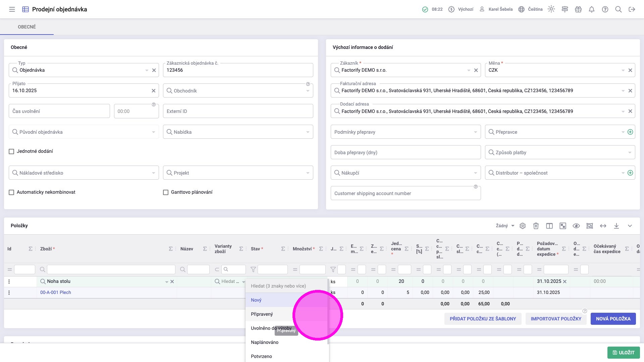This screenshot has width=644, height=362.
Task: Open Položky table settings gear
Action: tap(523, 226)
